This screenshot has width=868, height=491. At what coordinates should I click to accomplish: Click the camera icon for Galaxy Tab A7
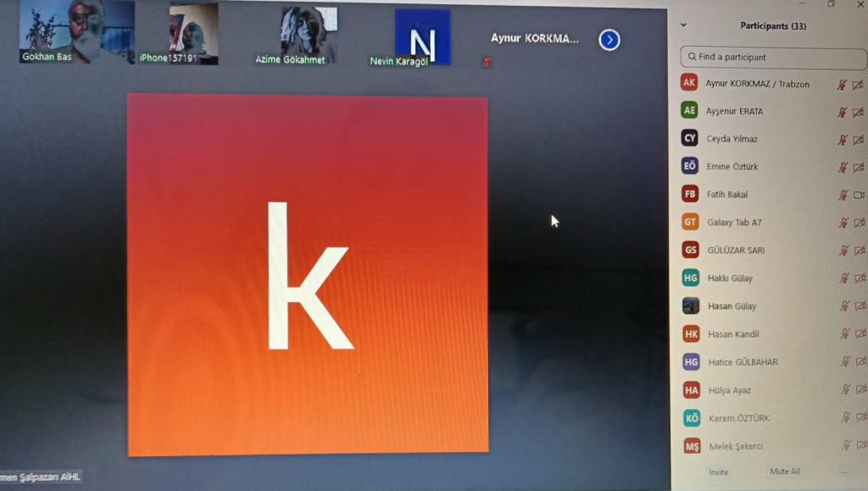pos(860,222)
